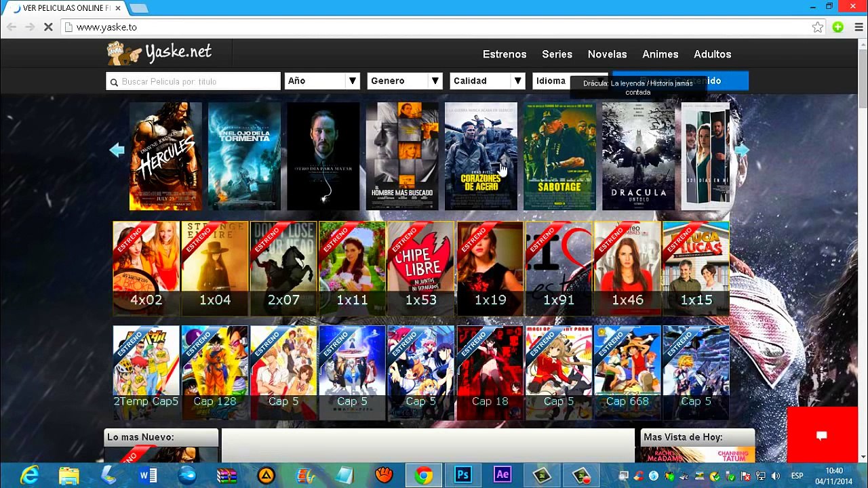Image resolution: width=868 pixels, height=488 pixels.
Task: Click the clock showing 10:40
Action: pyautogui.click(x=834, y=476)
